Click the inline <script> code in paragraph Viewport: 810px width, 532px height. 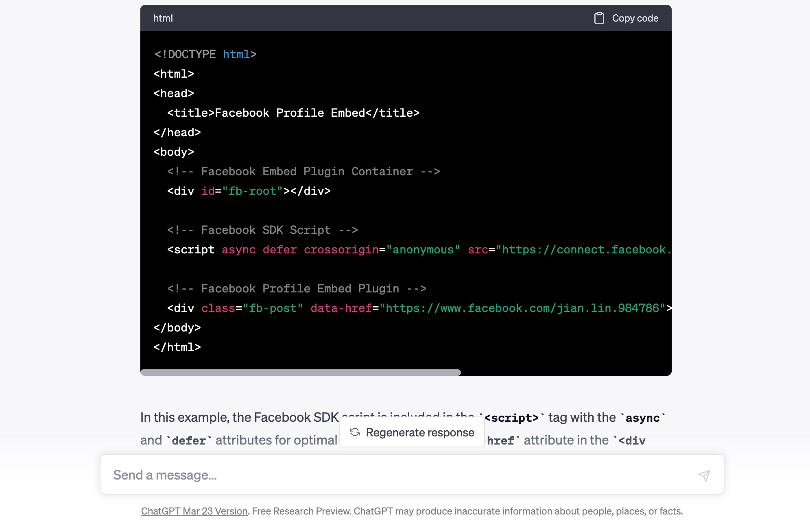tap(511, 418)
